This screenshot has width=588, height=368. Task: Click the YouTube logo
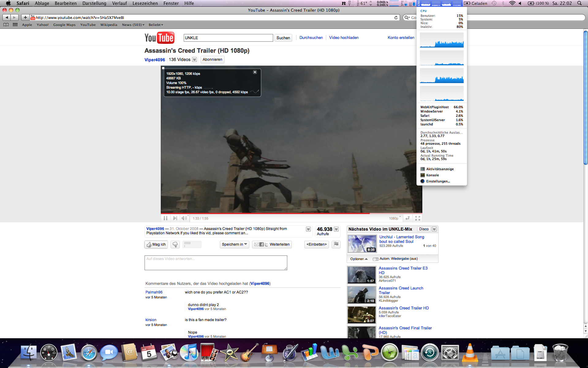160,38
